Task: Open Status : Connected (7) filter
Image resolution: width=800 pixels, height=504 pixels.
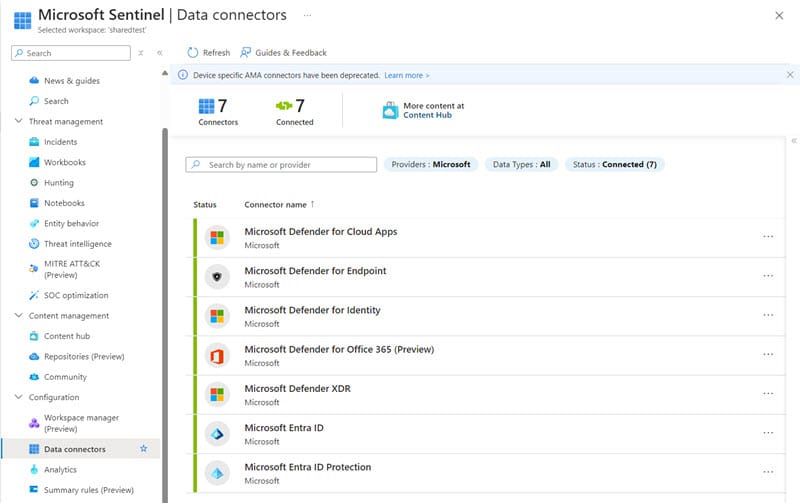Action: coord(615,165)
